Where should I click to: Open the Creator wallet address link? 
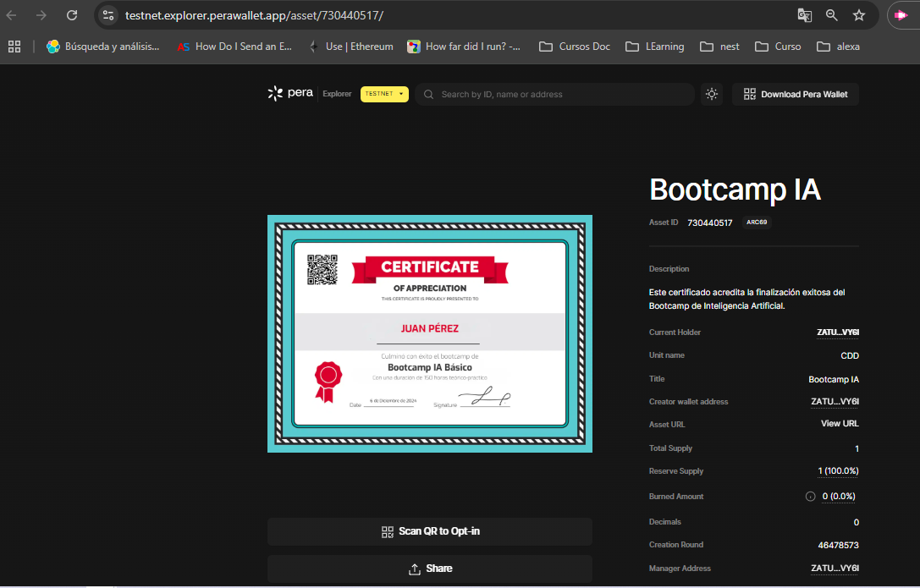[x=835, y=402]
